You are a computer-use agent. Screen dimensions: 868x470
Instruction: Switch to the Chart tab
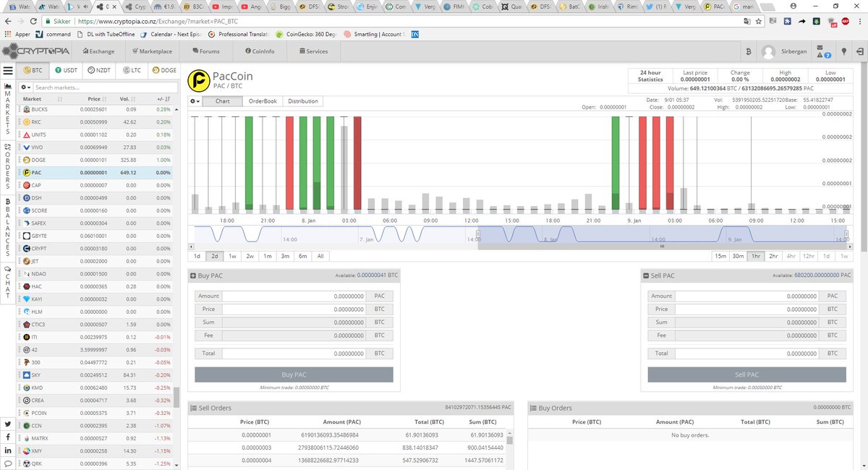[x=223, y=101]
